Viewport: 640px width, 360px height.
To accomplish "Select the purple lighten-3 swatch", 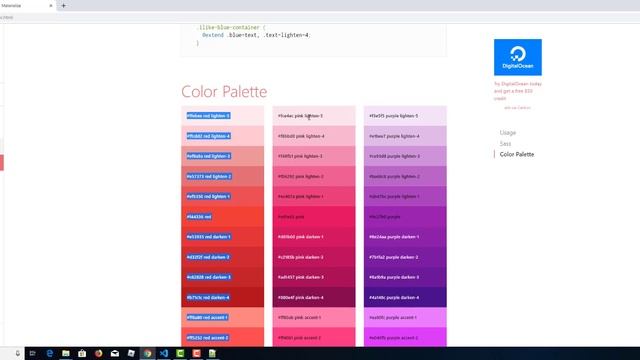I will click(405, 156).
